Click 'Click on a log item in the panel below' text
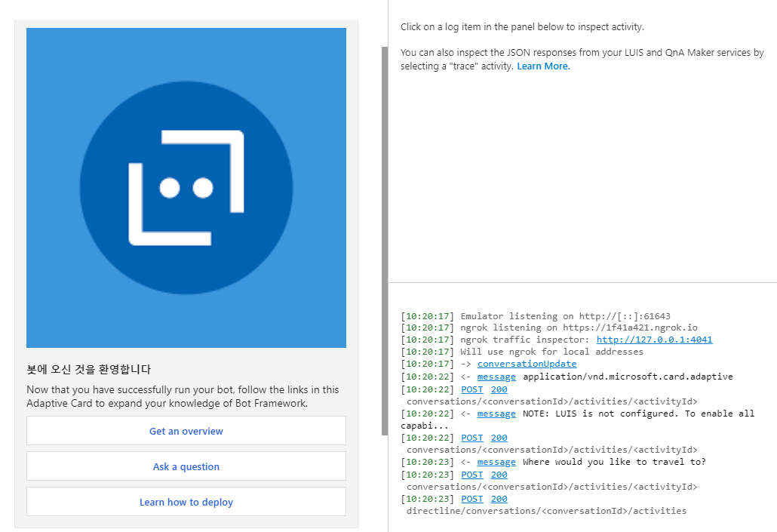 click(x=522, y=26)
